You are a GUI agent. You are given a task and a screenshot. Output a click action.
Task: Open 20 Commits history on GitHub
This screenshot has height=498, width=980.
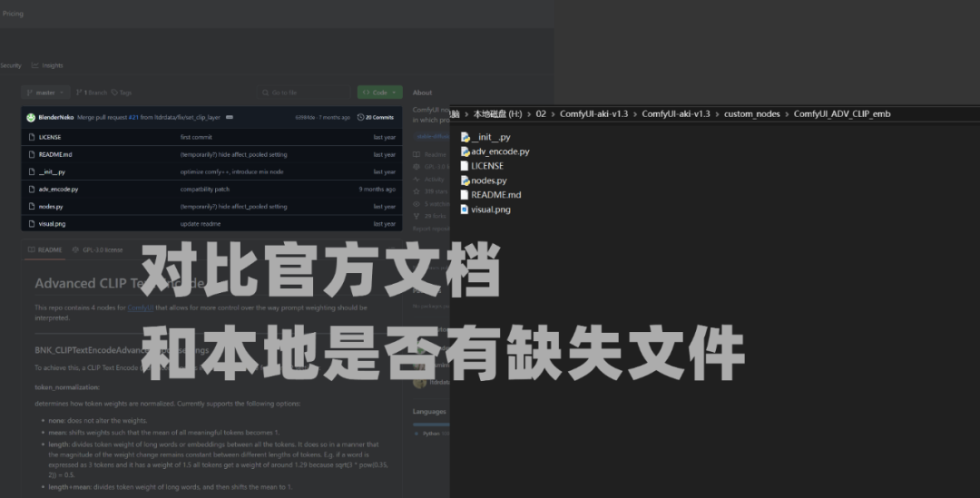(376, 118)
